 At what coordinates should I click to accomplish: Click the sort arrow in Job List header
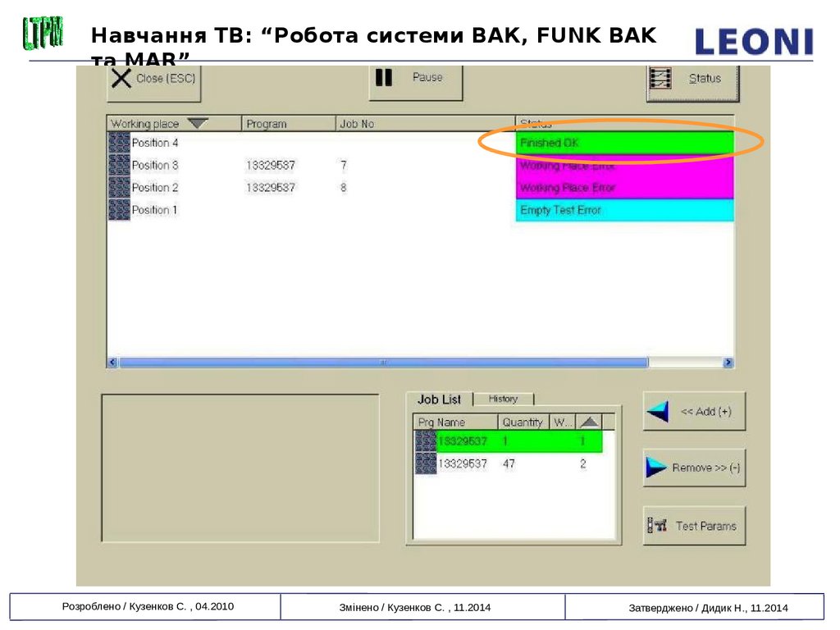589,422
